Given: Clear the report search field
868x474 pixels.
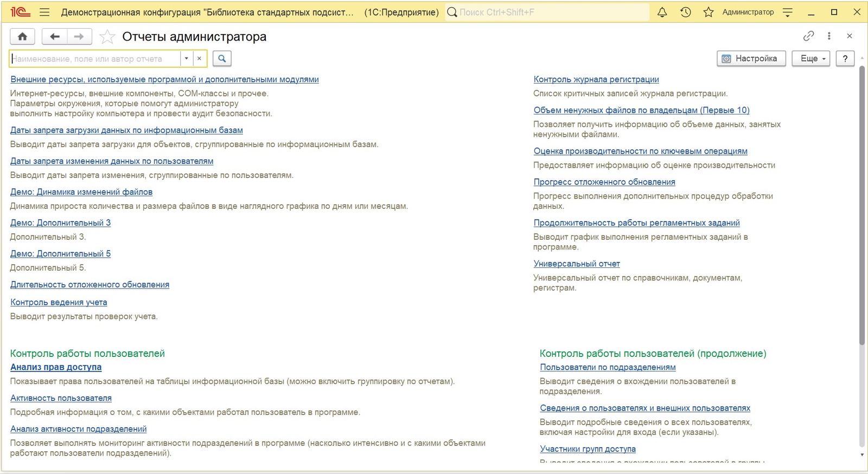Looking at the screenshot, I should coord(200,59).
